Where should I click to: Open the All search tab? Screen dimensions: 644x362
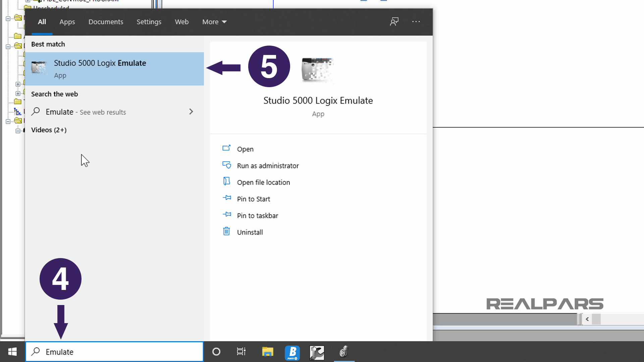click(x=42, y=22)
